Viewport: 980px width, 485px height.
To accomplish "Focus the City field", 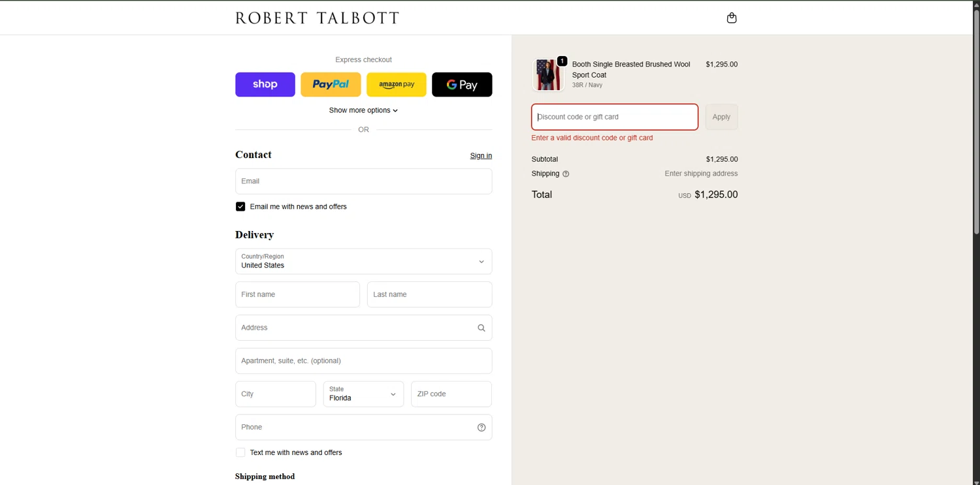I will 276,394.
